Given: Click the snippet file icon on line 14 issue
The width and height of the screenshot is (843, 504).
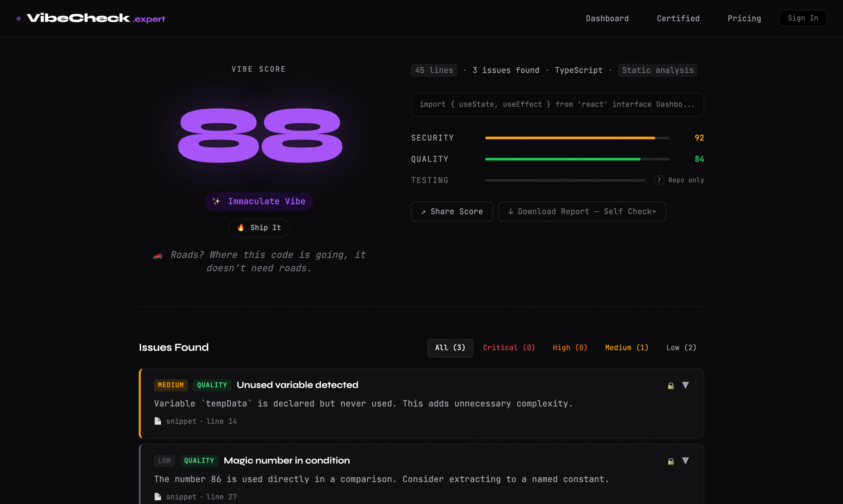Looking at the screenshot, I should (157, 421).
